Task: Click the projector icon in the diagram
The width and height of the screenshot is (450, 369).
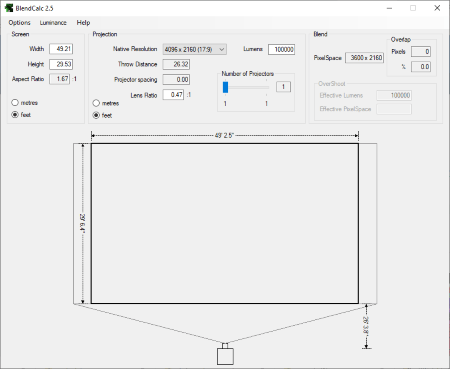Action: tap(225, 354)
